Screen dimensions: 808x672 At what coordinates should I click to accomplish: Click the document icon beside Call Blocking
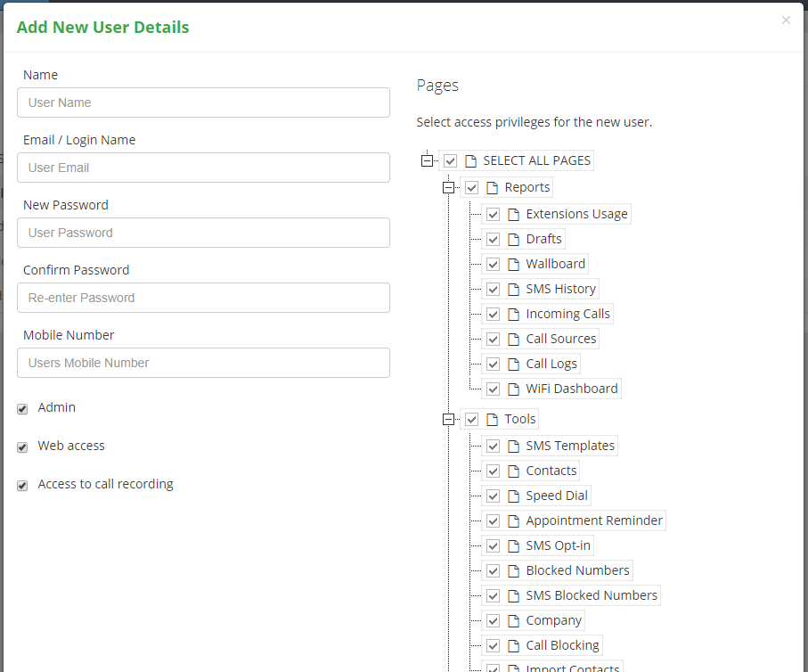513,645
